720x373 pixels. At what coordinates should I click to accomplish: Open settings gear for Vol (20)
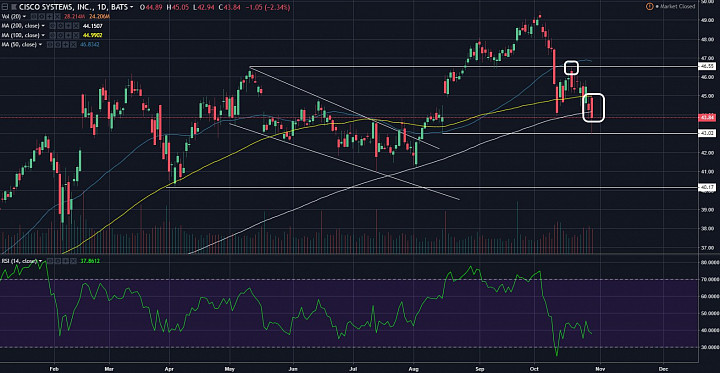(x=42, y=17)
